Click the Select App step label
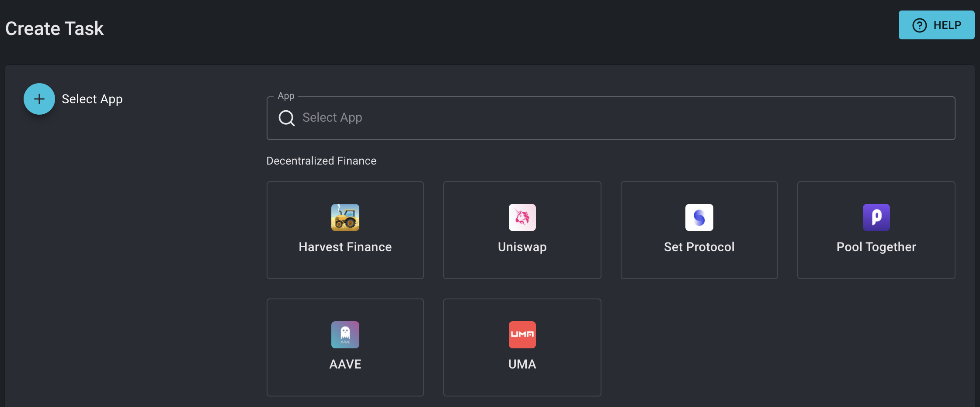The image size is (980, 407). click(x=92, y=99)
